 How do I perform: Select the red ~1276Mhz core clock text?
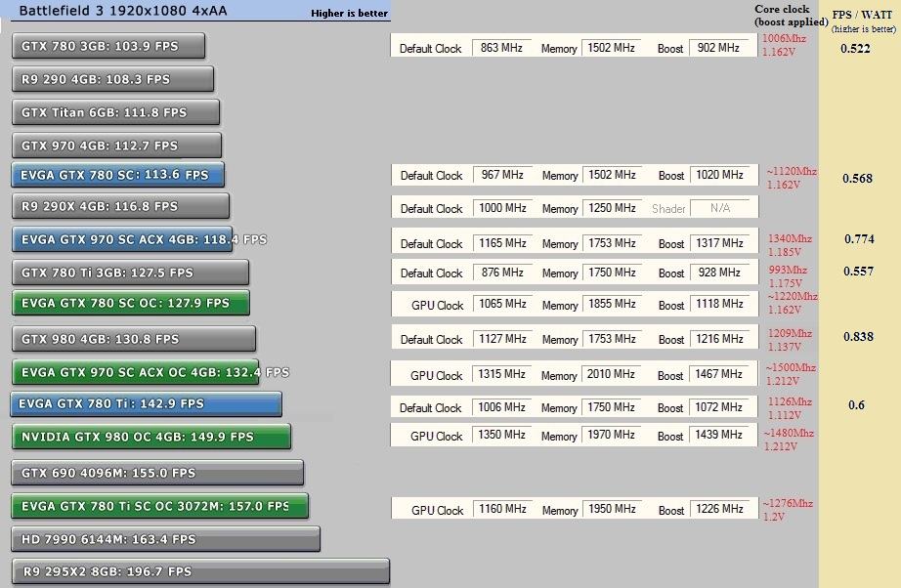point(788,504)
